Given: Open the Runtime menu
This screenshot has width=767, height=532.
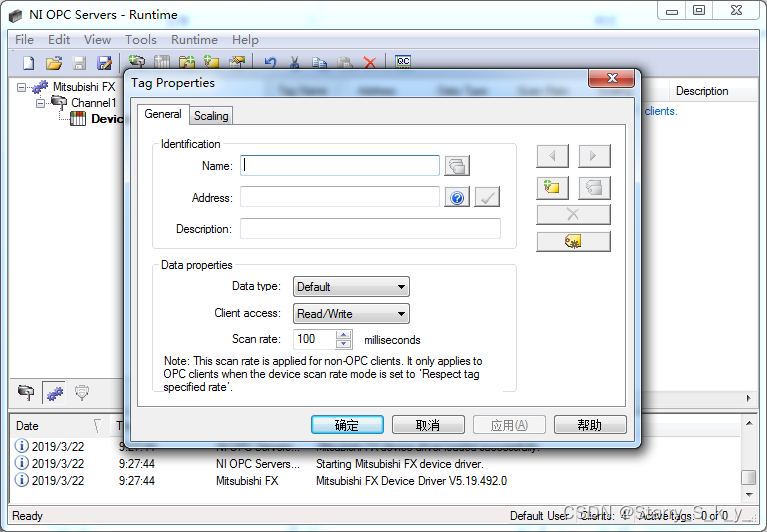Looking at the screenshot, I should click(x=194, y=40).
